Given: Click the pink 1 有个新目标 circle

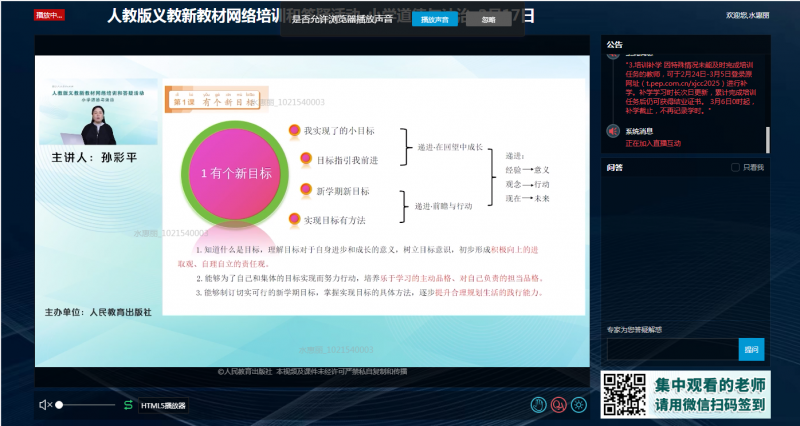Looking at the screenshot, I should click(235, 174).
